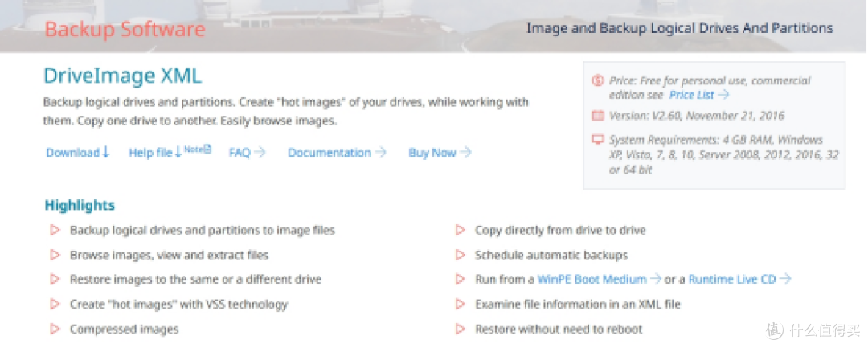
Task: Click the bullet beside Browse images, view
Action: (55, 255)
